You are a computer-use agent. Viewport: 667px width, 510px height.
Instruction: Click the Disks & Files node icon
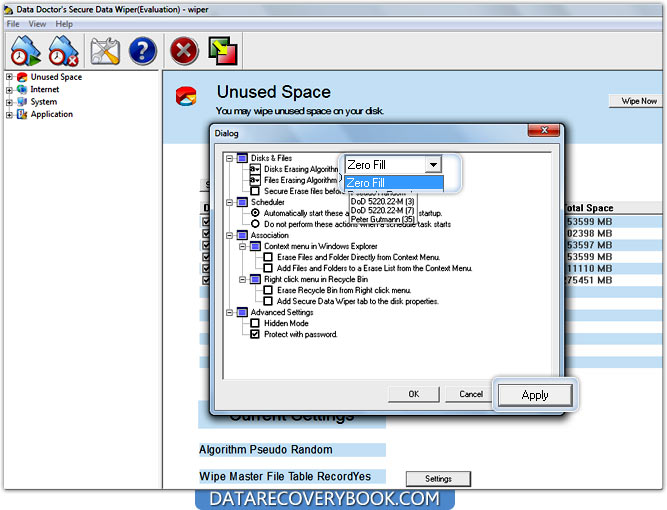pyautogui.click(x=242, y=158)
